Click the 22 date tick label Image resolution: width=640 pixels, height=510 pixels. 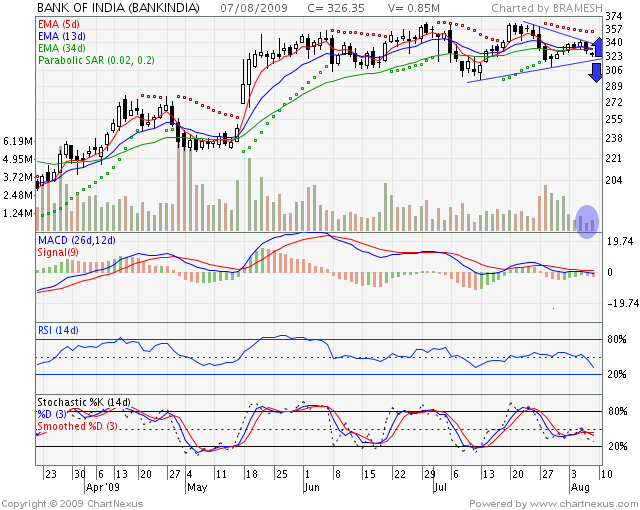coord(400,474)
